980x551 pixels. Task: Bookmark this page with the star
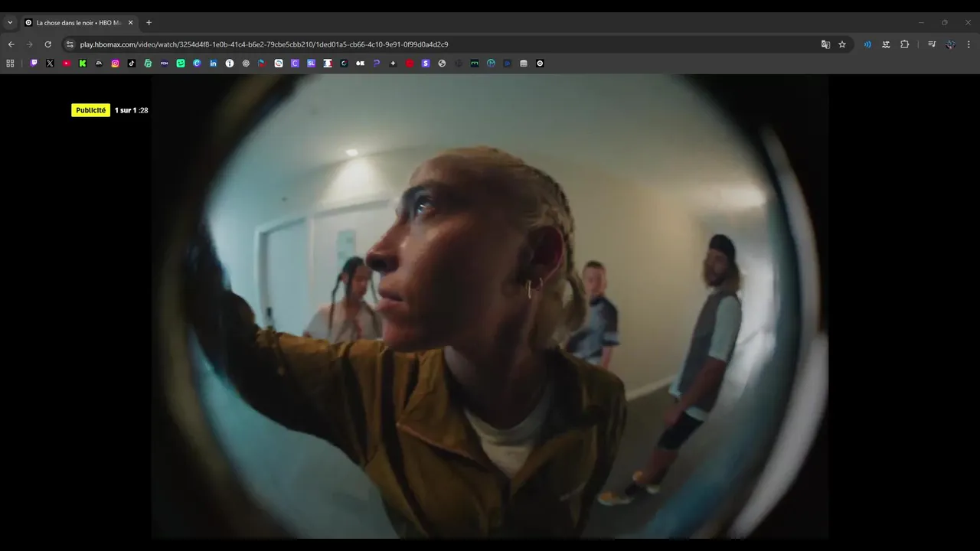(x=842, y=44)
